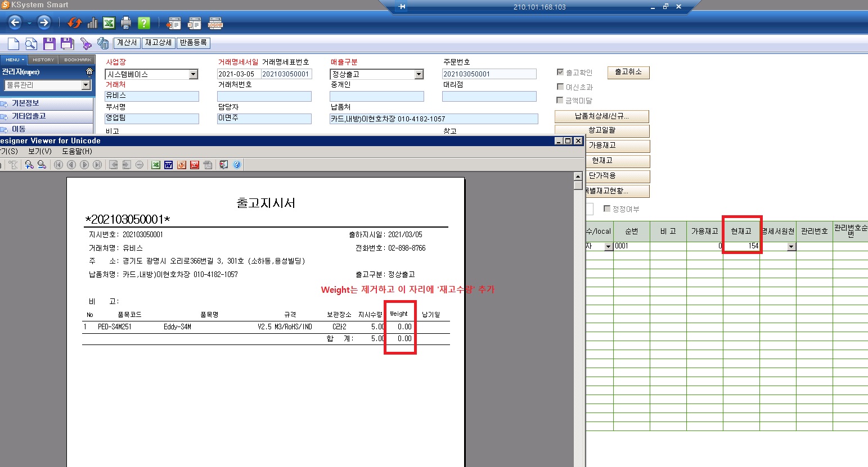This screenshot has height=467, width=868.
Task: Click the LOGOUT icon
Action: coord(215,24)
